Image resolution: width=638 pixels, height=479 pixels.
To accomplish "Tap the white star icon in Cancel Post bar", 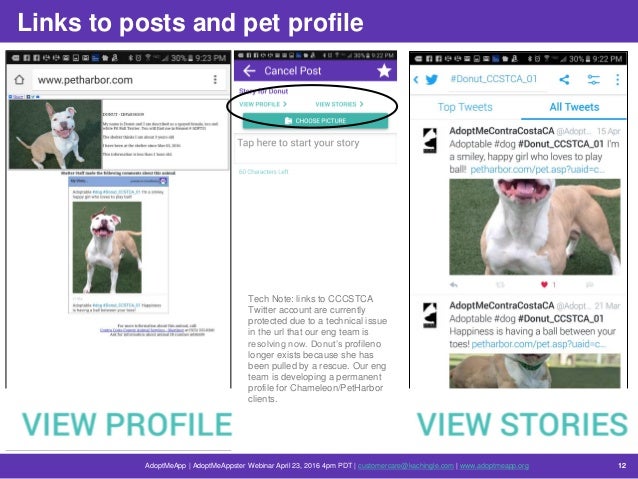I will click(384, 71).
